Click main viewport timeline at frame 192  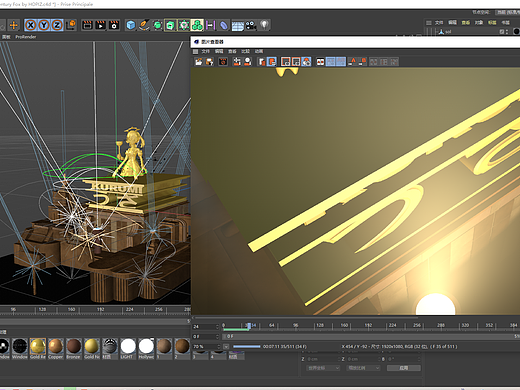(101, 310)
